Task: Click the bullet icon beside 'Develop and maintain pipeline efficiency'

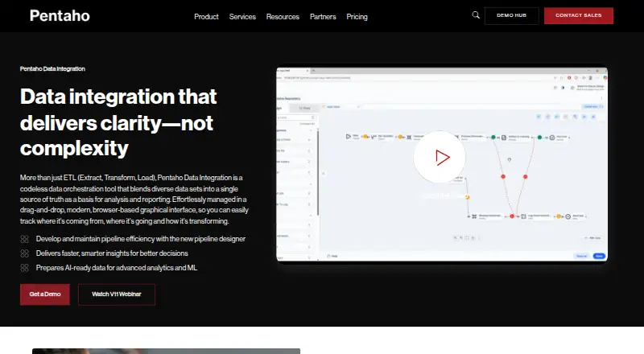Action: pos(25,239)
